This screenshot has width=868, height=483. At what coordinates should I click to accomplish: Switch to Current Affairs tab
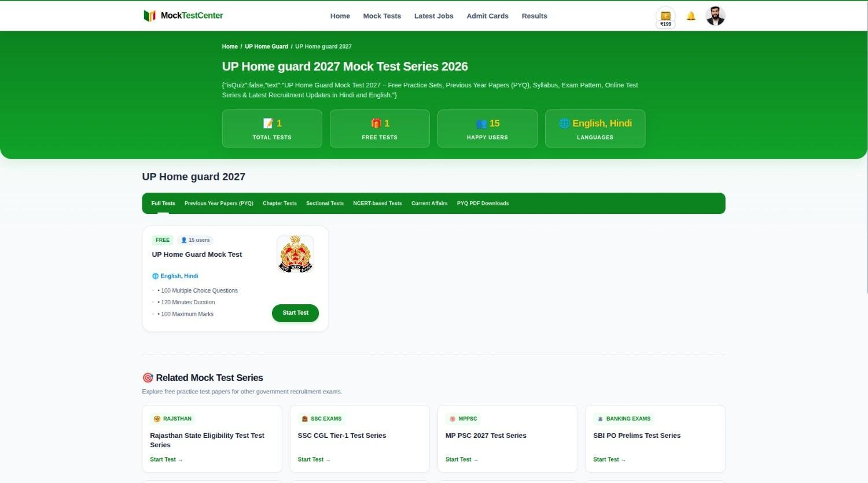429,203
